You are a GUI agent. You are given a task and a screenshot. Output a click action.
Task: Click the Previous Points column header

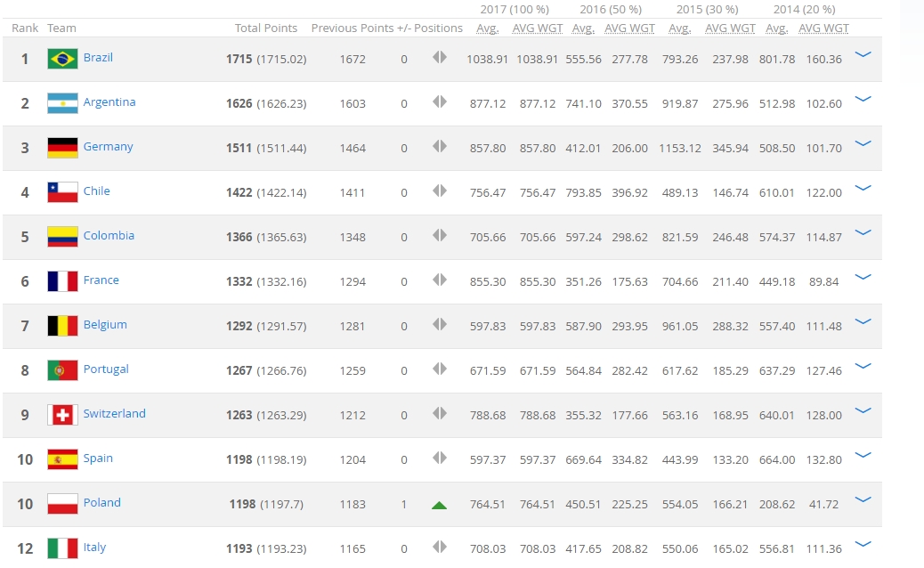tap(352, 28)
